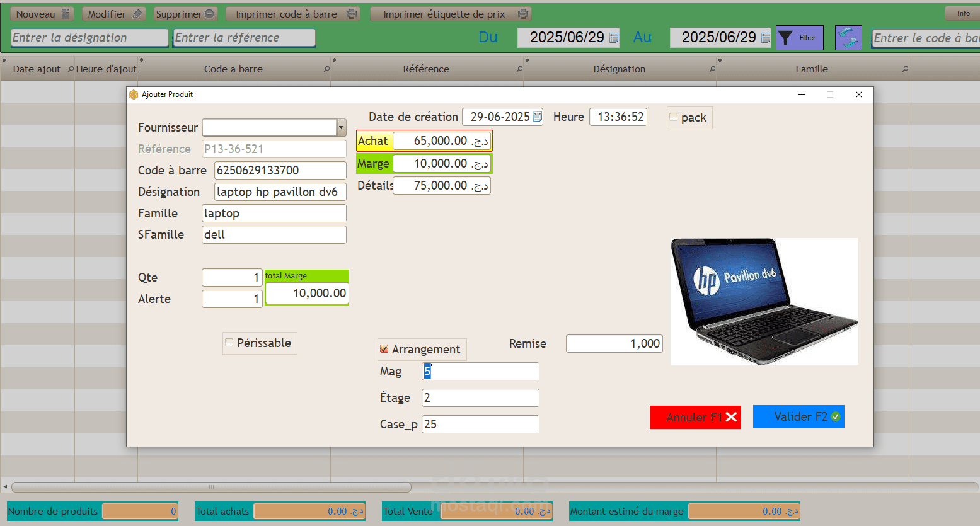Expand the Fournisseur dropdown
This screenshot has width=980, height=526.
click(x=341, y=127)
